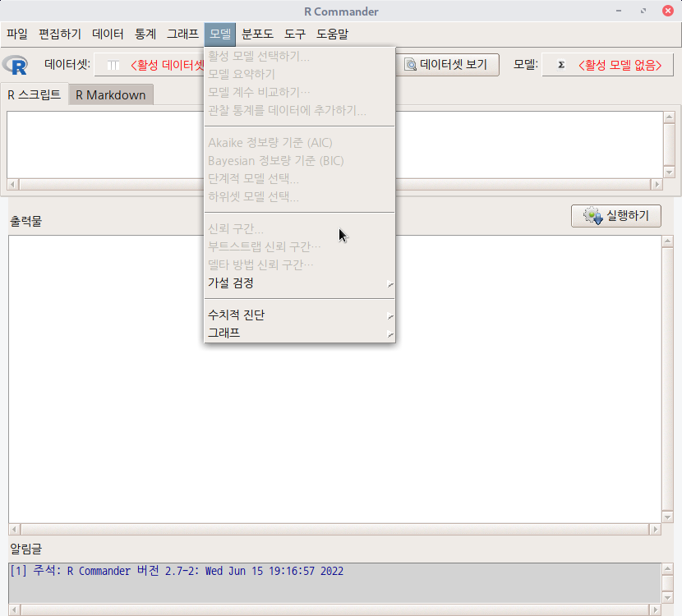The height and width of the screenshot is (616, 682).
Task: Open the 도구 menu
Action: pos(295,34)
